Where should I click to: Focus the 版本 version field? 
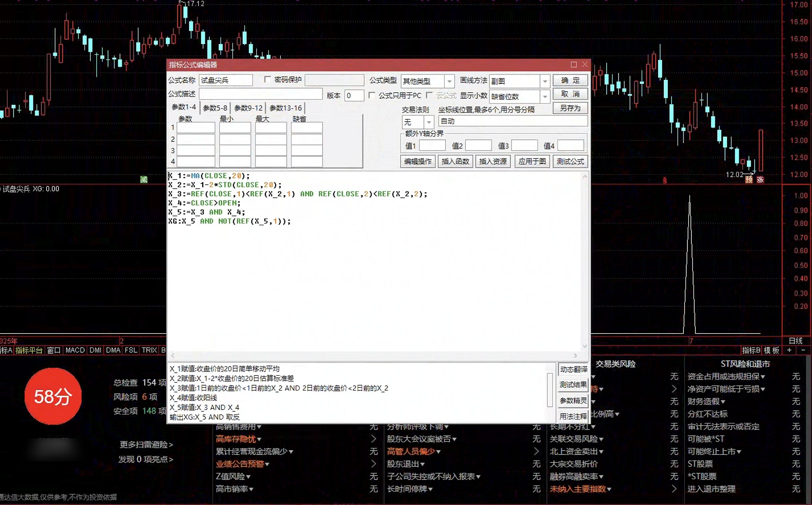tap(354, 96)
